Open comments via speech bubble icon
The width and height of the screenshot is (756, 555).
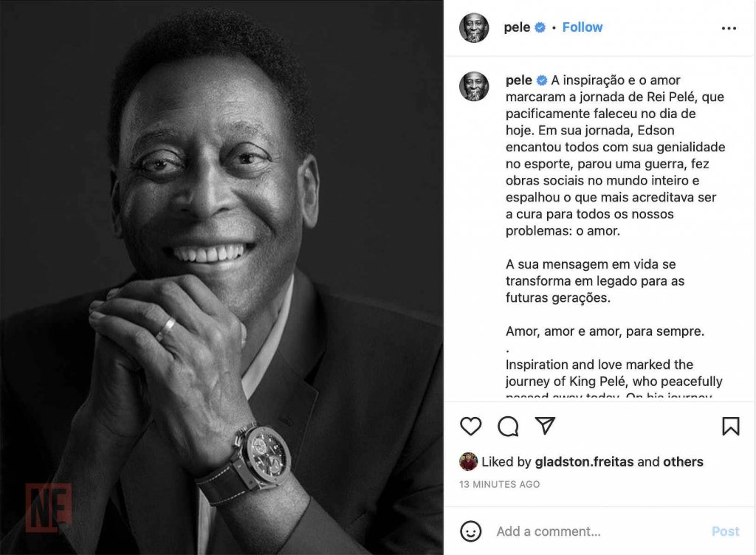[x=508, y=427]
